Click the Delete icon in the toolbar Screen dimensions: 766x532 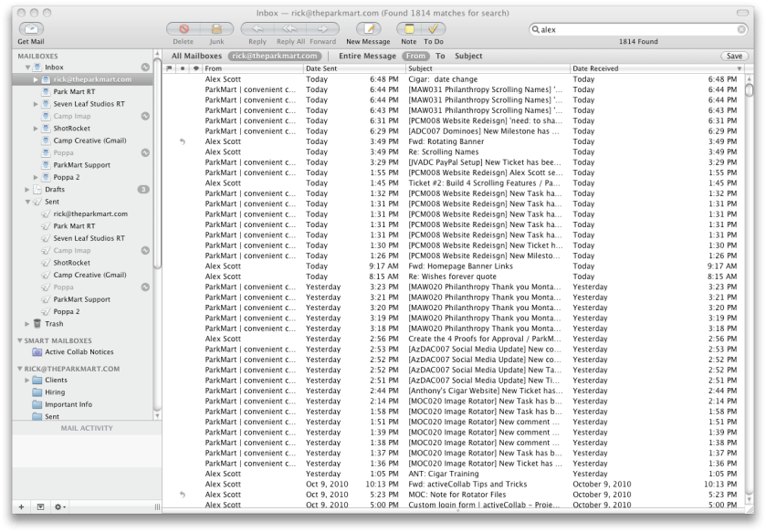[x=183, y=29]
